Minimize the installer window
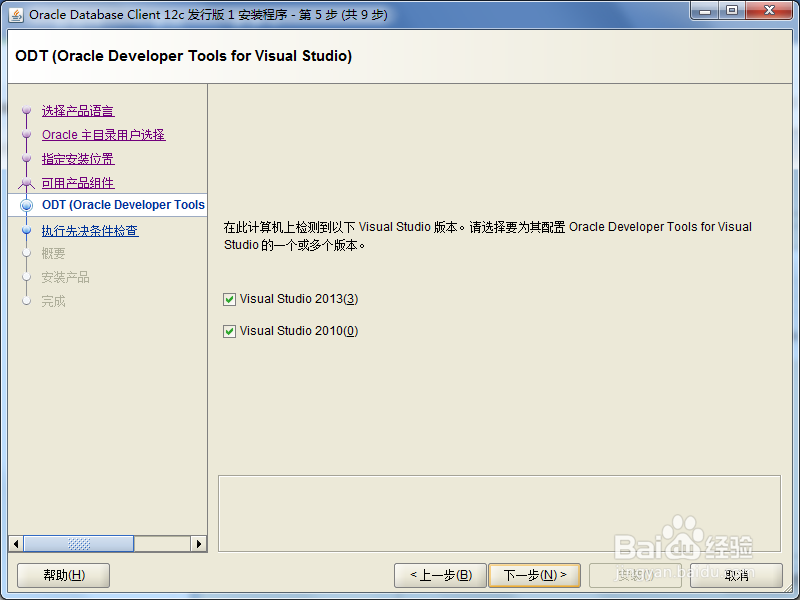This screenshot has width=800, height=600. pos(705,11)
